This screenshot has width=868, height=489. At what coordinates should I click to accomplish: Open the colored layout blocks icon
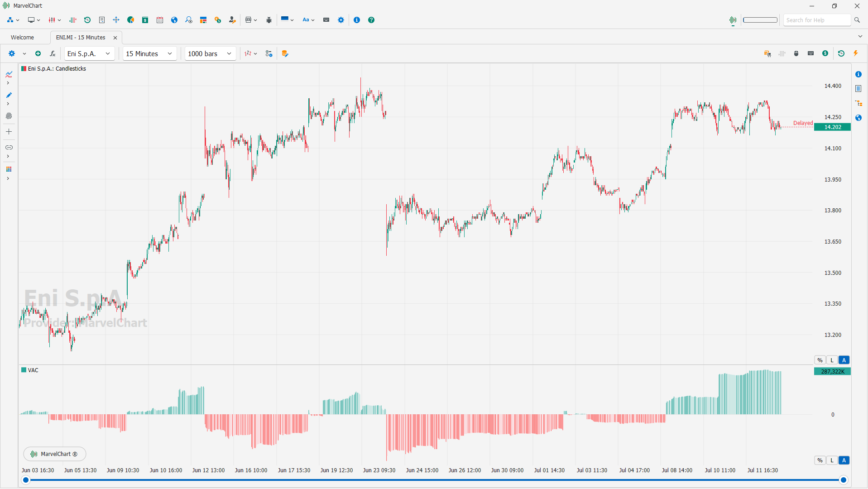tap(203, 20)
